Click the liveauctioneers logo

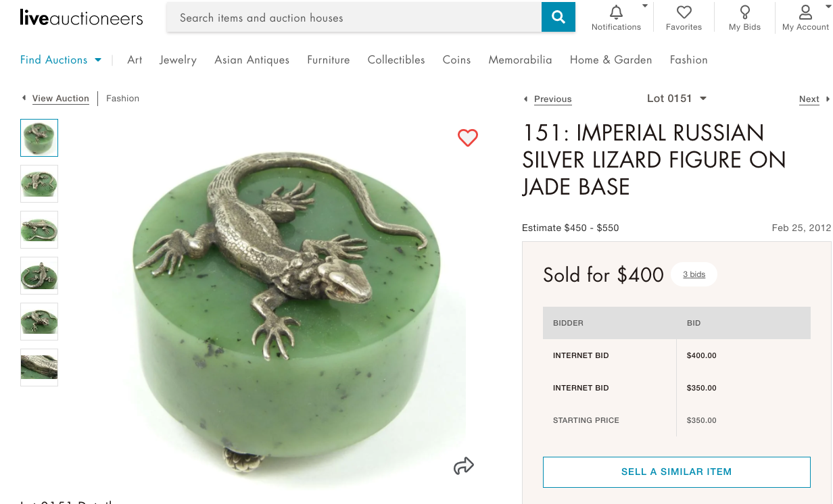81,18
